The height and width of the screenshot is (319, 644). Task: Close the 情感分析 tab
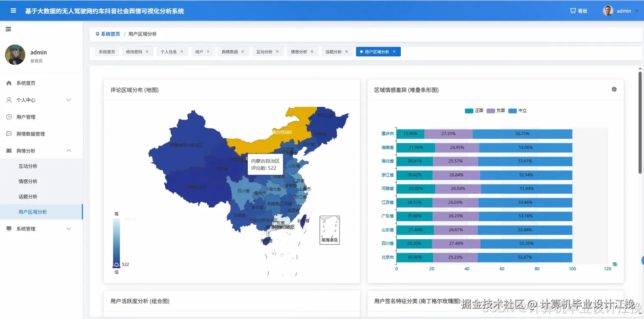(x=312, y=52)
